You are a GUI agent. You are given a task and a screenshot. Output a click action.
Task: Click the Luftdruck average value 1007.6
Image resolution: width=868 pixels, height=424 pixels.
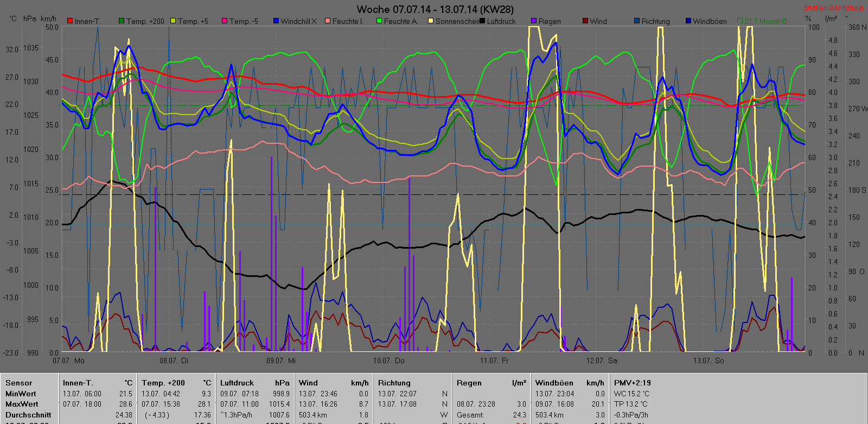279,415
